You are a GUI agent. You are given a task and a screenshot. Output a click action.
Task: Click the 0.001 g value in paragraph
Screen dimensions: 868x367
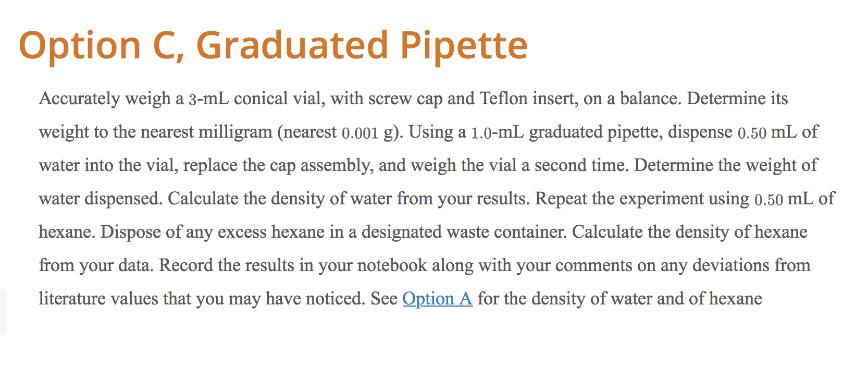tap(367, 132)
